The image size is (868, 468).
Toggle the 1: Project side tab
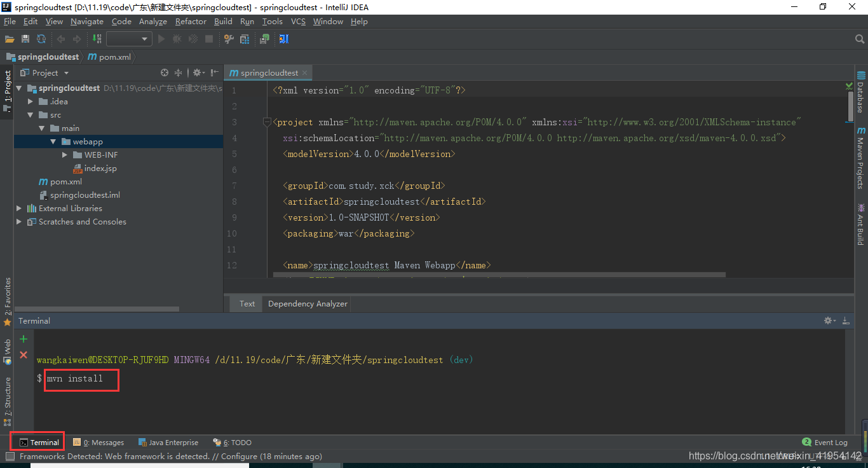pyautogui.click(x=7, y=90)
